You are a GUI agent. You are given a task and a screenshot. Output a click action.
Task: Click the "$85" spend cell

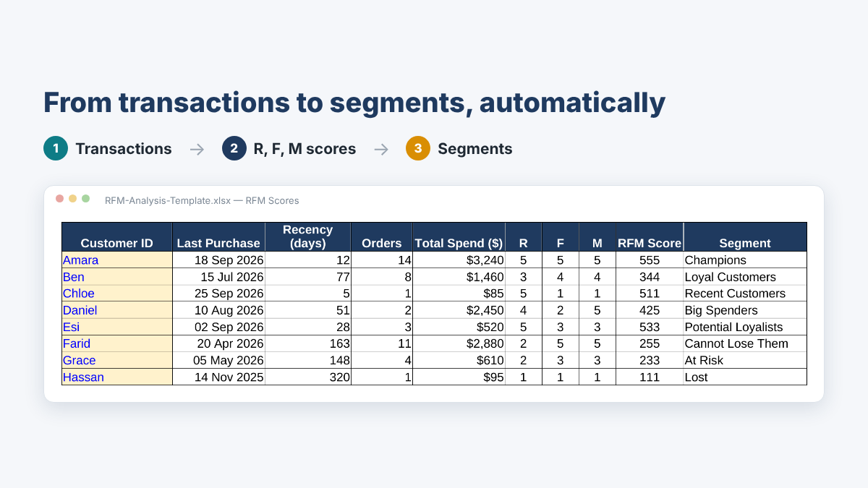tap(459, 294)
